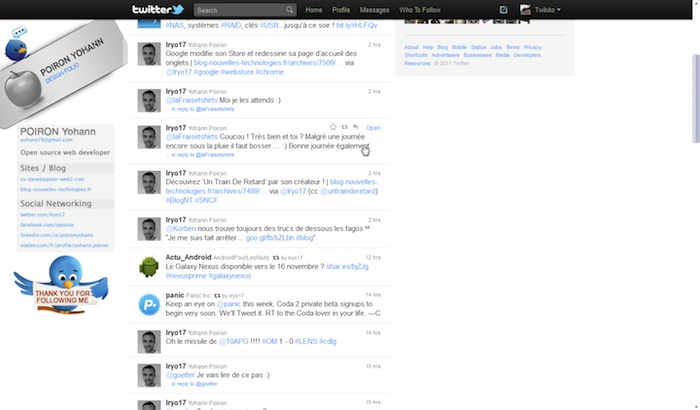Go to the Home tab

pos(313,10)
